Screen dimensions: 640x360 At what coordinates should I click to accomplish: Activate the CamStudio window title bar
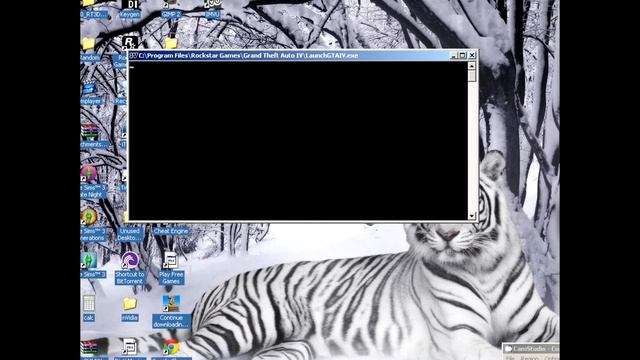tap(531, 349)
